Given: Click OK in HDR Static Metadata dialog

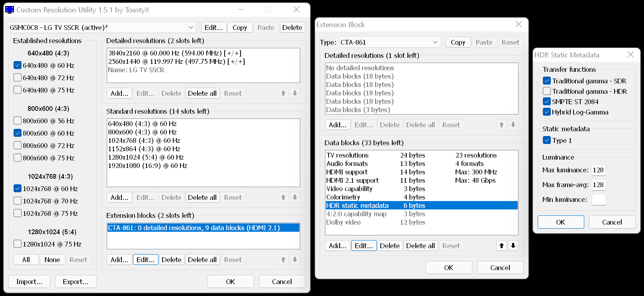Looking at the screenshot, I should (560, 222).
